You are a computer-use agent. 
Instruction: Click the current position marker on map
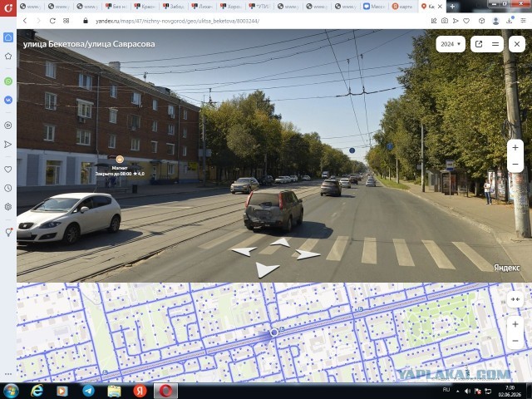[x=273, y=332]
